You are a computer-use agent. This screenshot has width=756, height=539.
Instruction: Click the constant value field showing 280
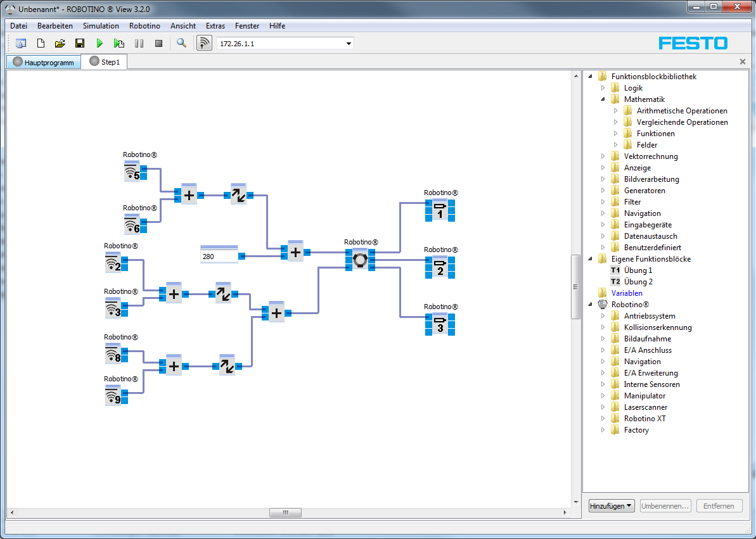coord(219,256)
